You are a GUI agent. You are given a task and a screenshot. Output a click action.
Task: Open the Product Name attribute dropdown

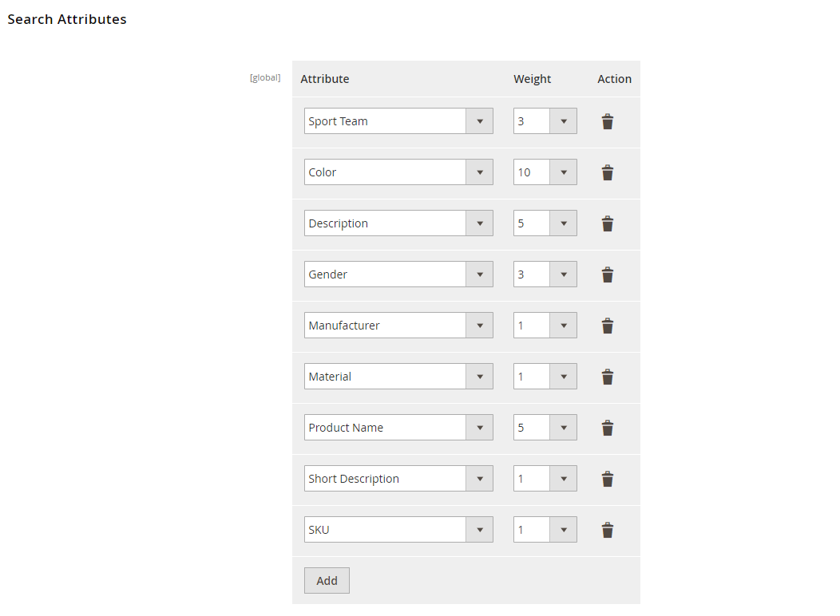(x=398, y=428)
